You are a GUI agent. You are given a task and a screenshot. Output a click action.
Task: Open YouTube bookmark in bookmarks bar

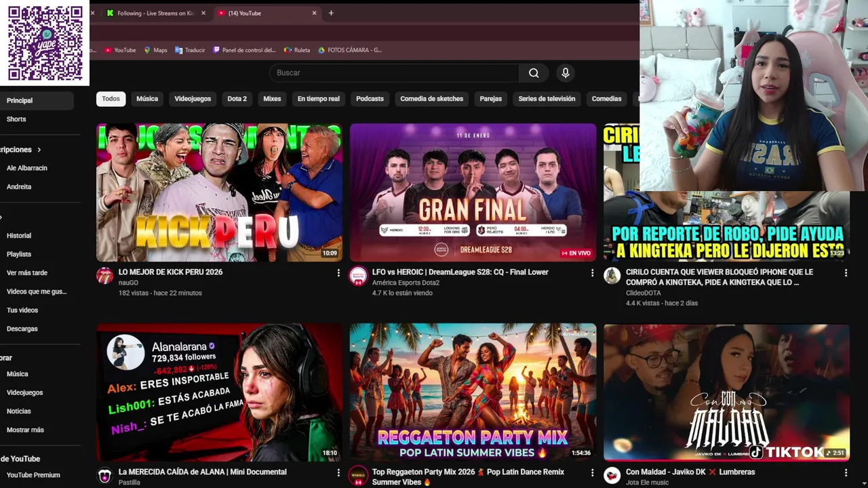tap(120, 50)
